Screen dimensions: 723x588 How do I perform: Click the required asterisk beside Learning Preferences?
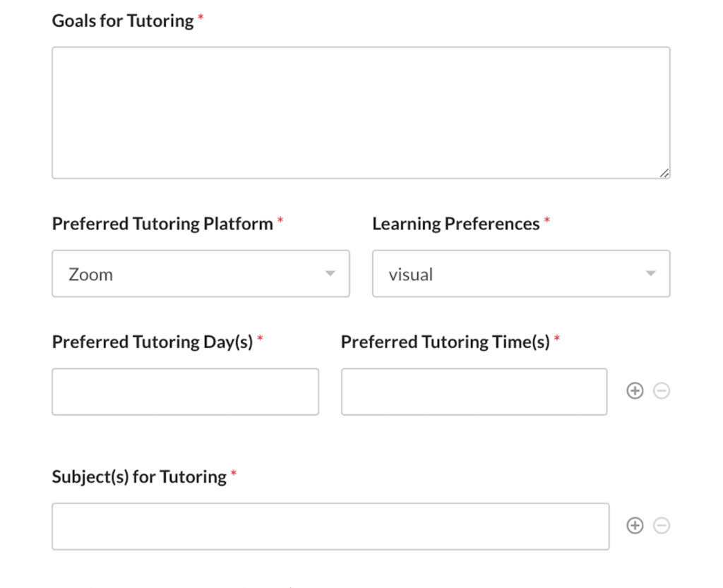coord(547,219)
